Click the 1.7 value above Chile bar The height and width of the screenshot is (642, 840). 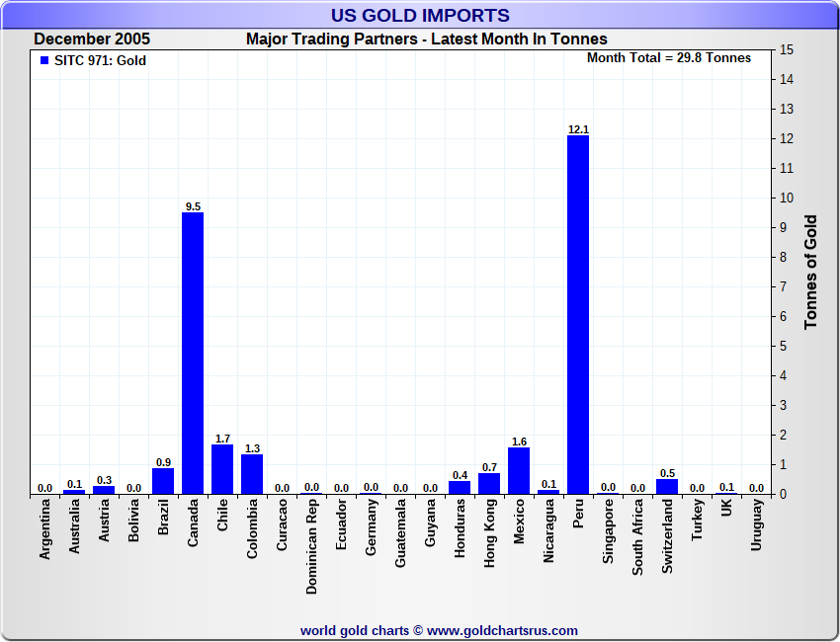(222, 439)
